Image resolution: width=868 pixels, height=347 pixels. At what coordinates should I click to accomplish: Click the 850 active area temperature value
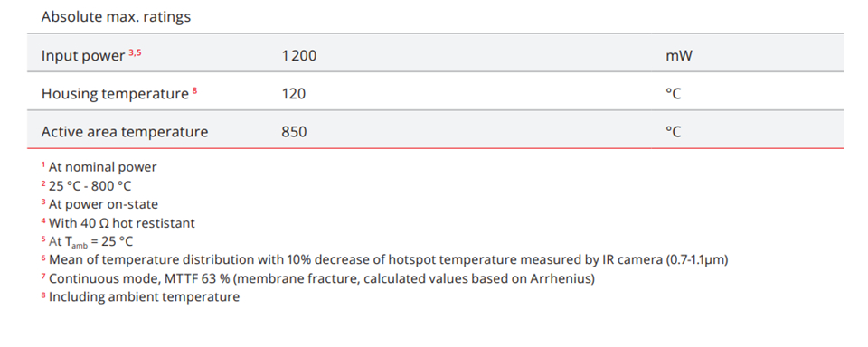[294, 132]
